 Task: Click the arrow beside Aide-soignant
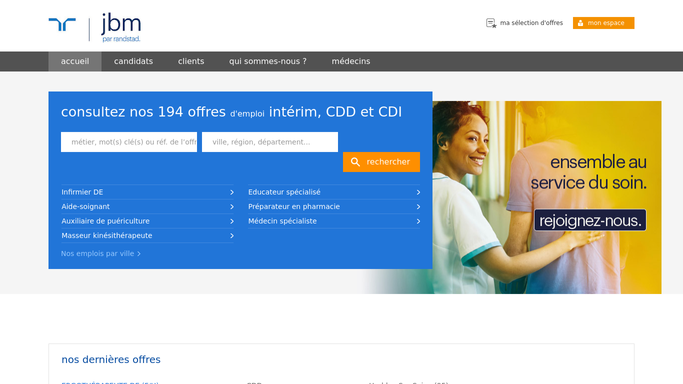232,206
